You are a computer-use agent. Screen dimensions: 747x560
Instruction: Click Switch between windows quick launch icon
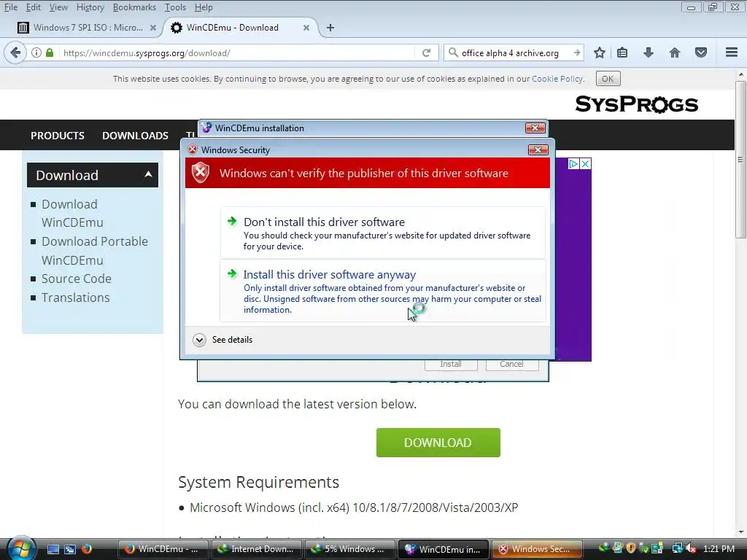(70, 549)
